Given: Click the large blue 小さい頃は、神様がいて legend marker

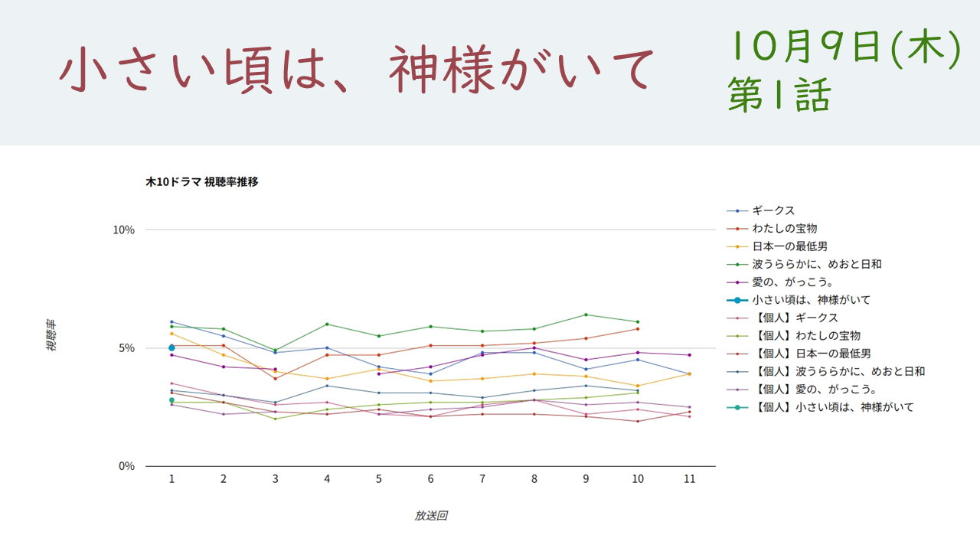Looking at the screenshot, I should (737, 300).
